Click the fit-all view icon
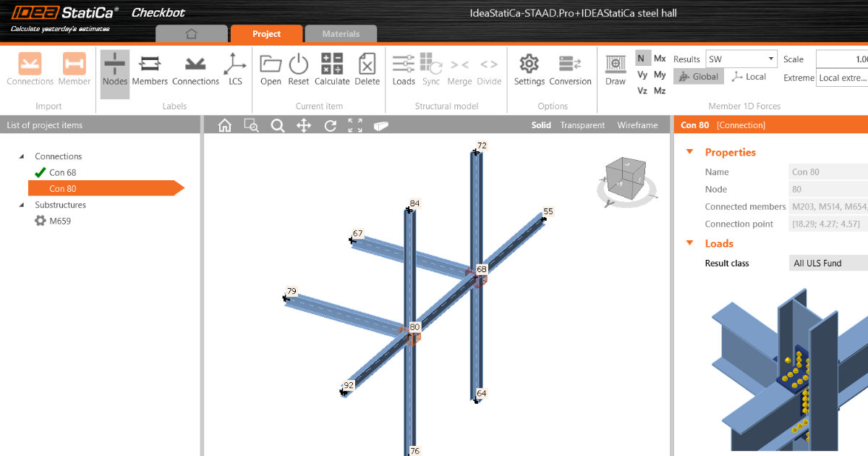 pyautogui.click(x=355, y=126)
